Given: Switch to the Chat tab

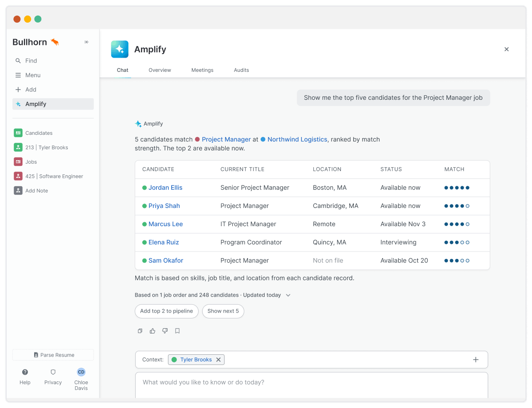Looking at the screenshot, I should click(x=123, y=70).
